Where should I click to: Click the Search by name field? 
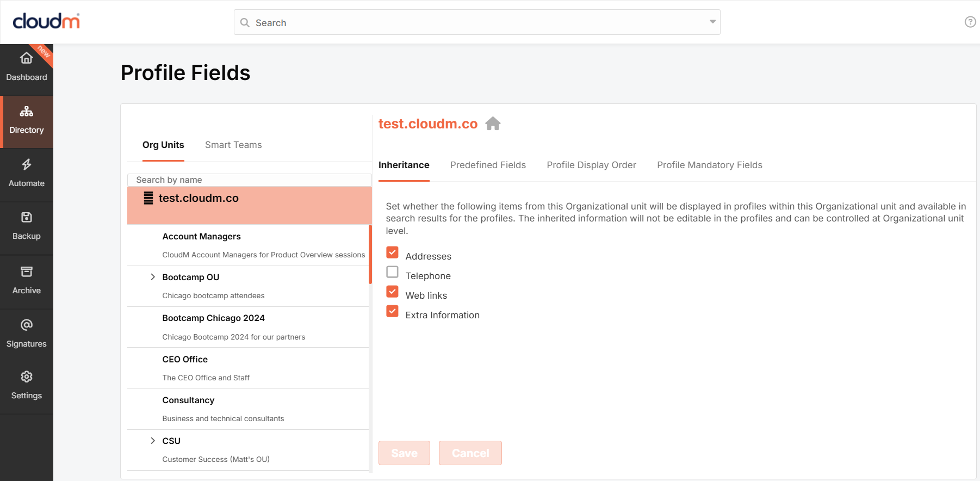point(249,180)
